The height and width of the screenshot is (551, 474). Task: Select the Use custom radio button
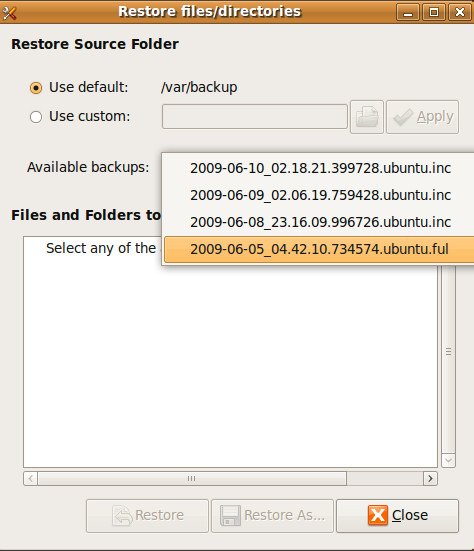(x=36, y=117)
